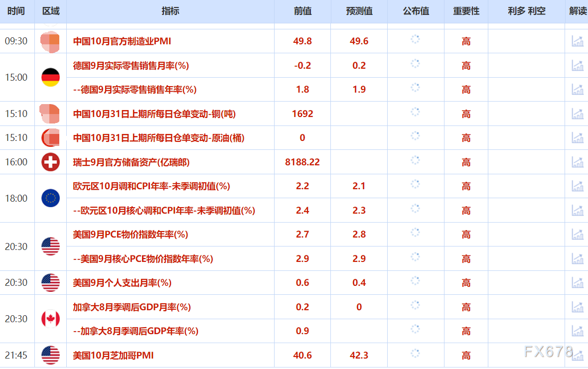Open the chart icon for 加拿大8月季调后GDP年率
The image size is (588, 369).
tap(577, 331)
